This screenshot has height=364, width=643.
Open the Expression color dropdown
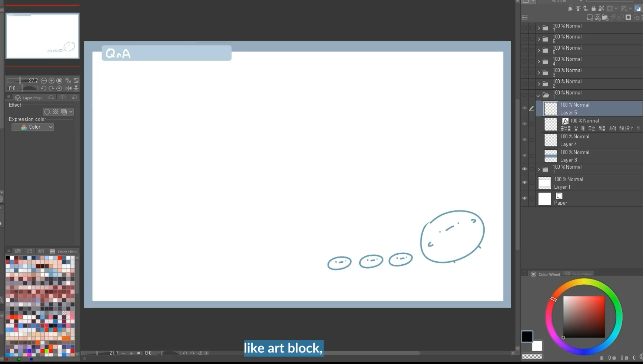pos(33,127)
